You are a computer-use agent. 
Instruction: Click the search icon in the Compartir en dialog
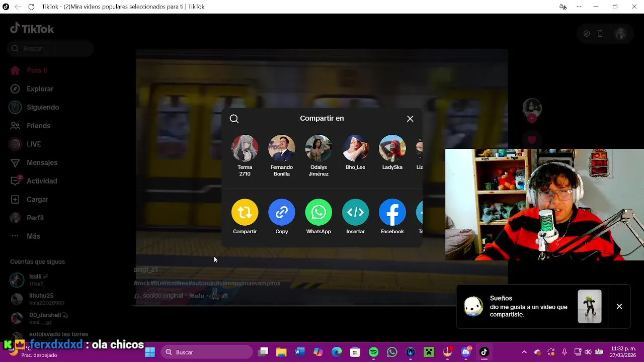pyautogui.click(x=234, y=119)
